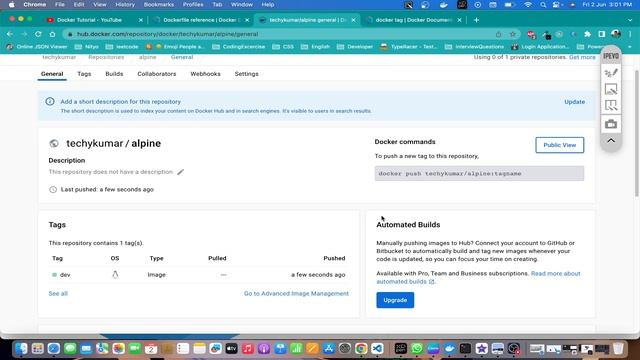Image resolution: width=640 pixels, height=360 pixels.
Task: Open the Collaborators tab
Action: (157, 74)
